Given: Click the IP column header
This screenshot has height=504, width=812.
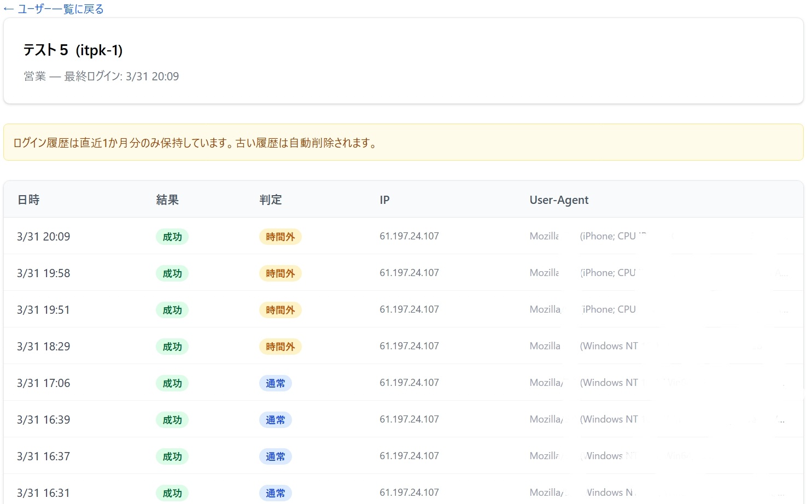Looking at the screenshot, I should click(384, 200).
